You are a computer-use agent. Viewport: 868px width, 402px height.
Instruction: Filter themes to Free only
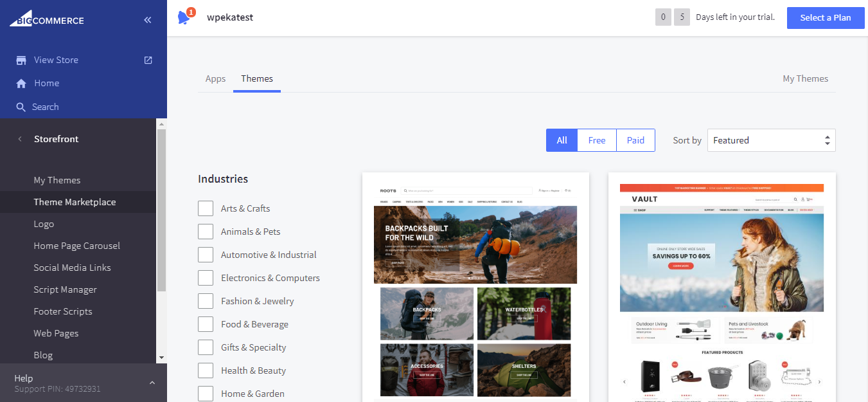pyautogui.click(x=596, y=140)
